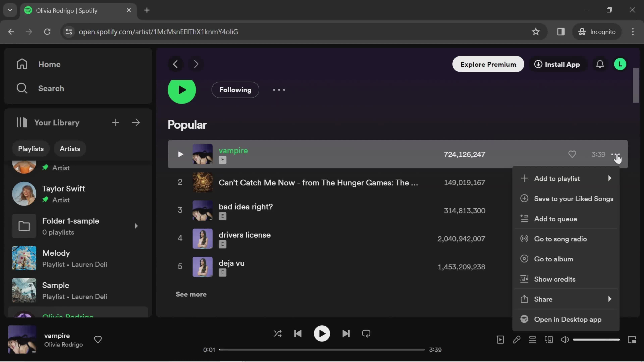Expand Your Library with the arrow icon
The image size is (644, 362).
pos(136,122)
